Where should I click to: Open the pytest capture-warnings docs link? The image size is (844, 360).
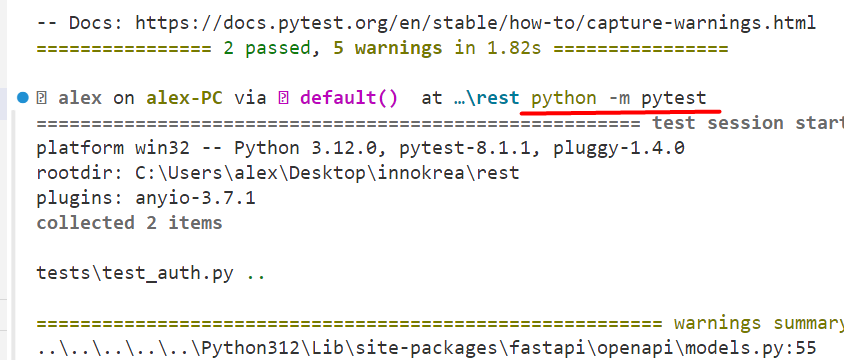(x=475, y=23)
